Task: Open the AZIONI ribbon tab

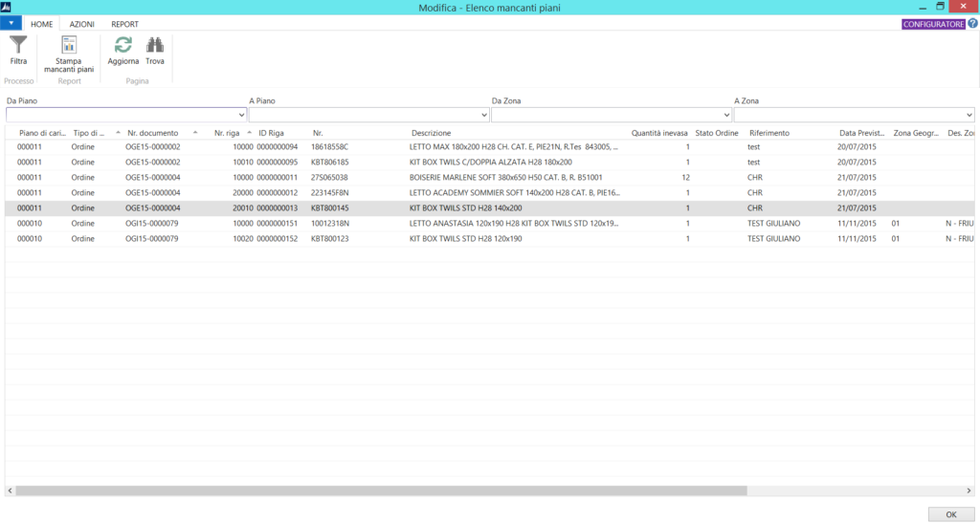Action: coord(82,24)
